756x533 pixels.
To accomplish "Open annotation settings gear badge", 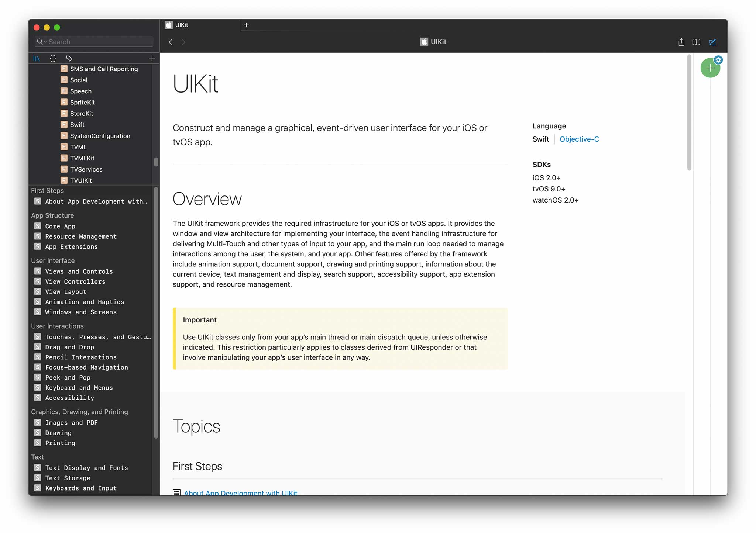I will [718, 60].
